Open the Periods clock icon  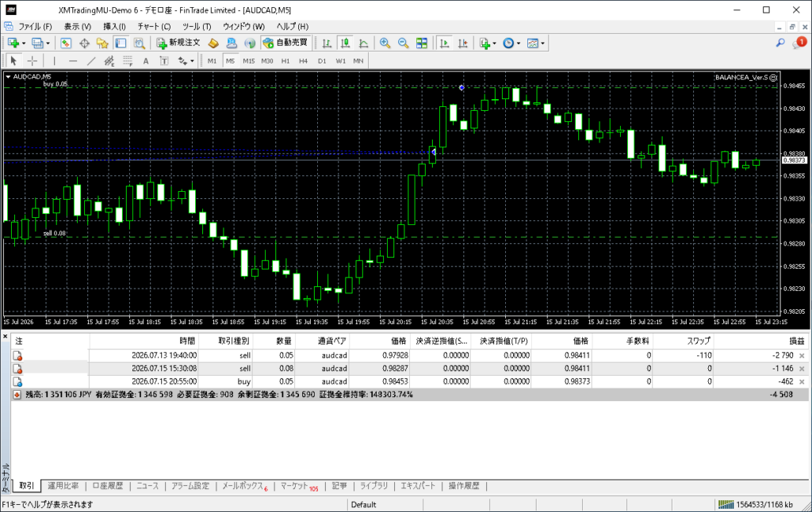[x=508, y=43]
